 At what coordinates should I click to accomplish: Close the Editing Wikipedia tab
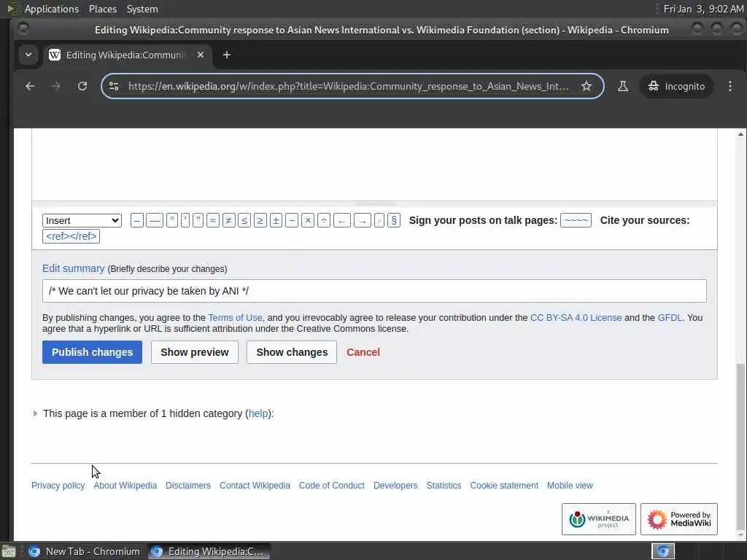coord(201,55)
